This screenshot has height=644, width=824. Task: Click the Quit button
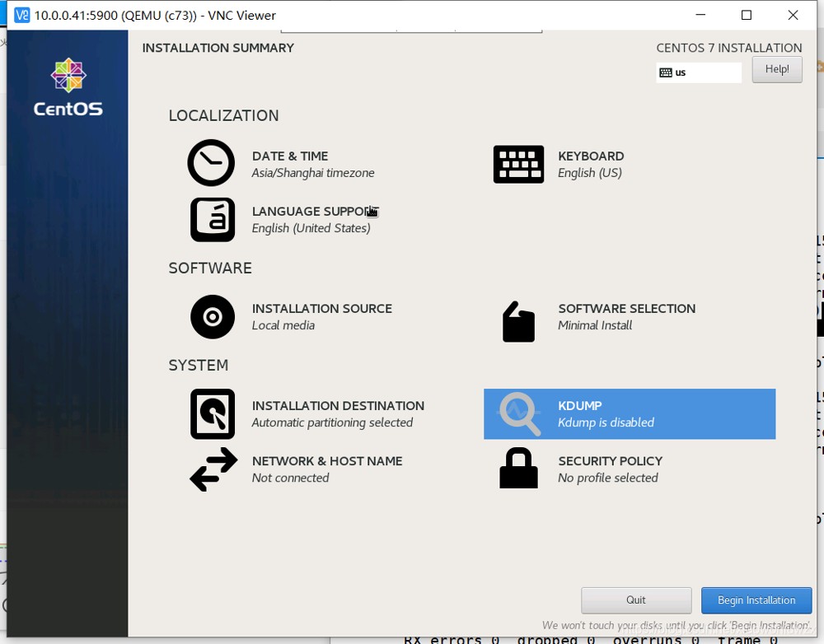point(636,600)
